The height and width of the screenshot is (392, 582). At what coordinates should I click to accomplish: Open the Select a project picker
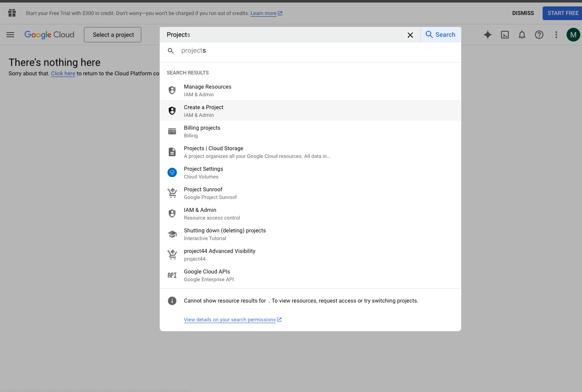tap(113, 35)
